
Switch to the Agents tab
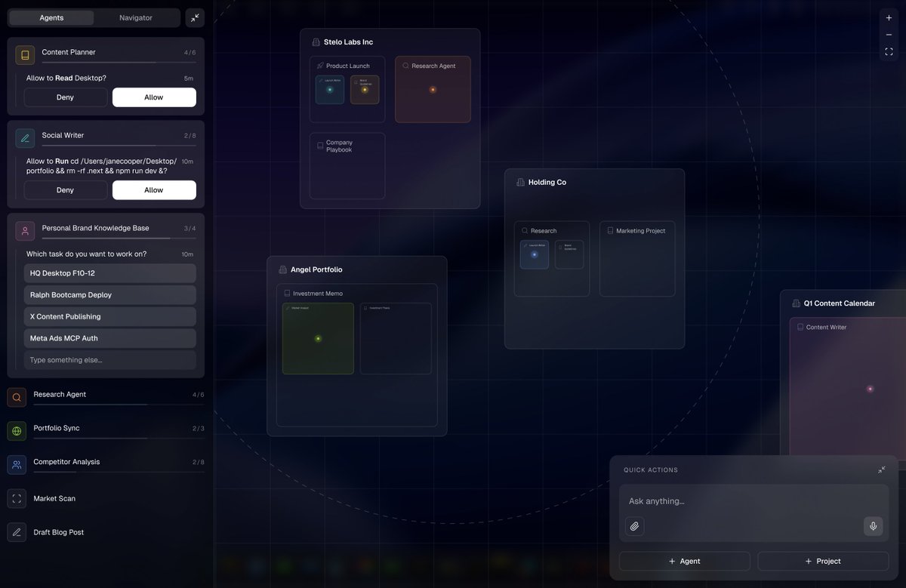point(51,17)
